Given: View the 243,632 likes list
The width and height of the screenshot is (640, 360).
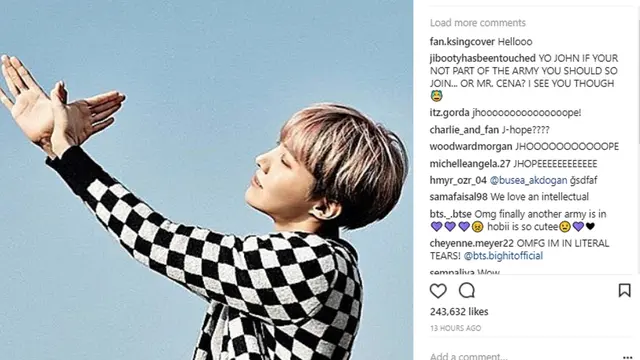Looking at the screenshot, I should pos(459,312).
